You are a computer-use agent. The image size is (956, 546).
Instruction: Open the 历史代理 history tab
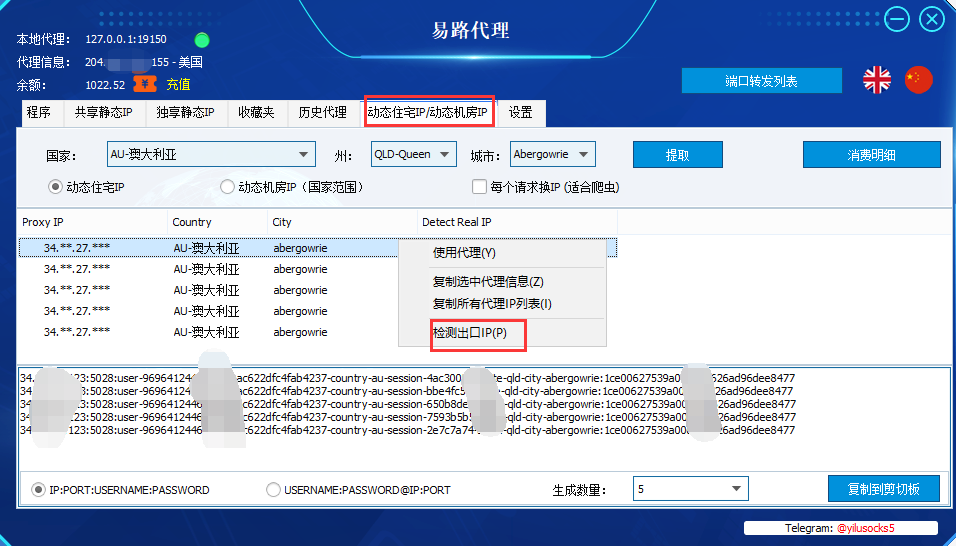pos(323,113)
